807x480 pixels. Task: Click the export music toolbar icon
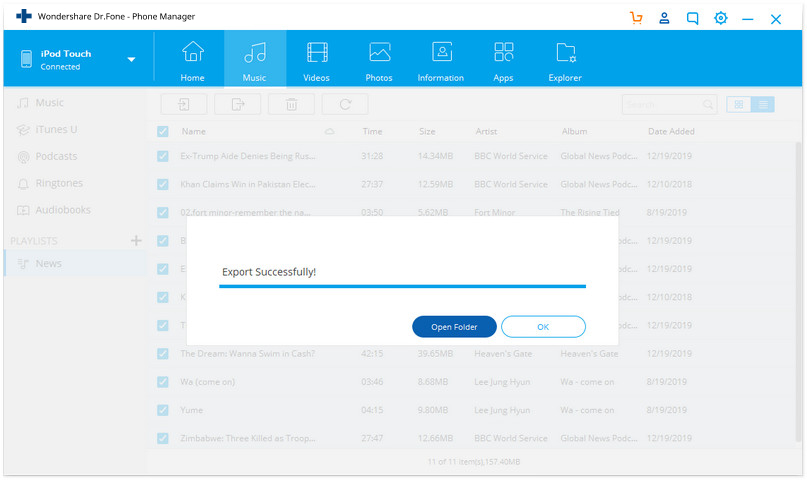pyautogui.click(x=238, y=104)
